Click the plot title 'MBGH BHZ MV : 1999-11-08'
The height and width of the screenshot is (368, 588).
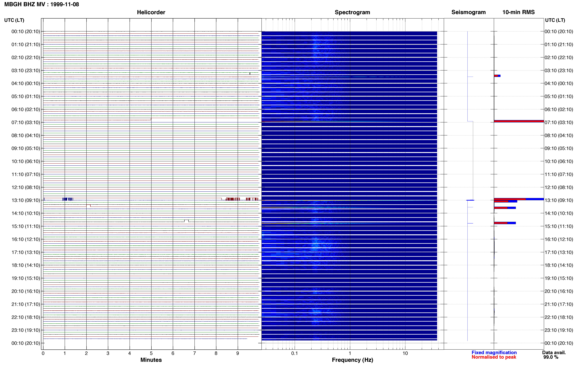pos(42,4)
